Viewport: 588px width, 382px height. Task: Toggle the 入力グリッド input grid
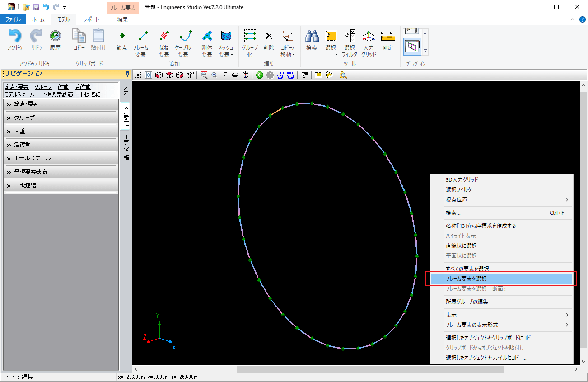[x=369, y=40]
